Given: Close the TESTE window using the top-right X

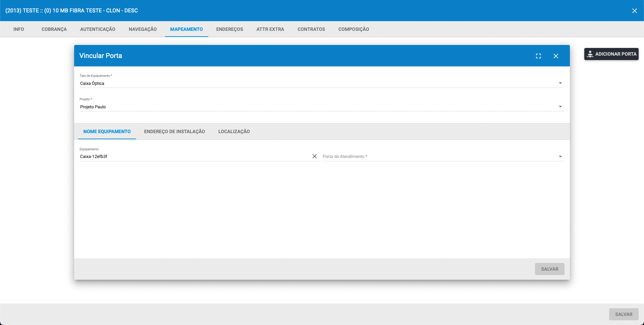Looking at the screenshot, I should click(635, 10).
